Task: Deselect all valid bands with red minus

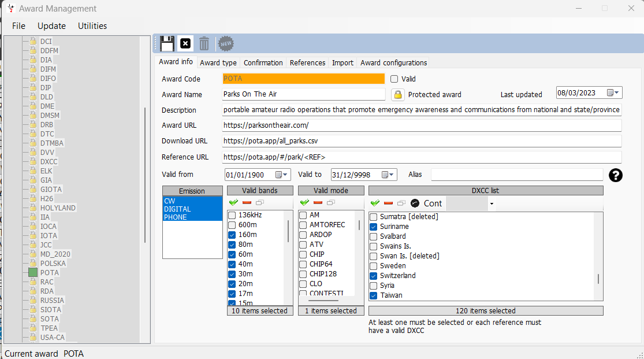Action: (247, 202)
